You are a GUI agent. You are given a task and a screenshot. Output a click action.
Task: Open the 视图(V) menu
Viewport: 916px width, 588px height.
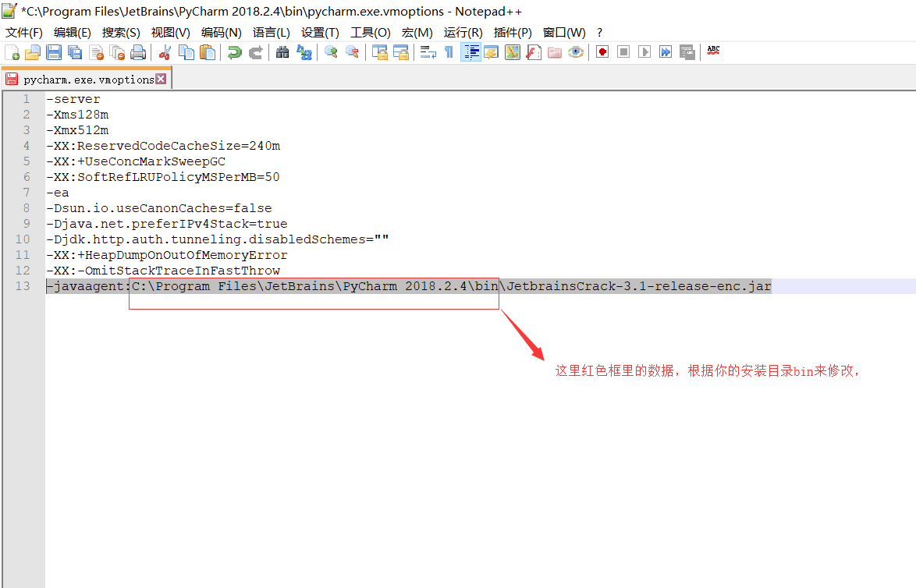pyautogui.click(x=171, y=33)
